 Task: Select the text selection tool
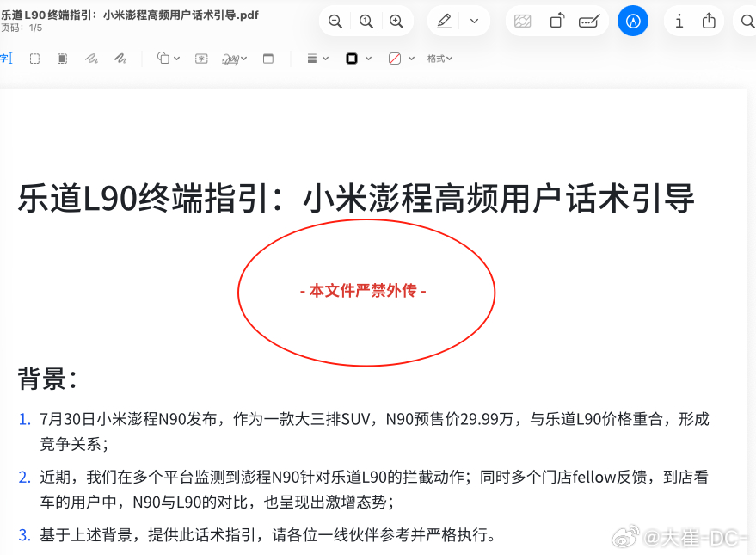(x=6, y=59)
